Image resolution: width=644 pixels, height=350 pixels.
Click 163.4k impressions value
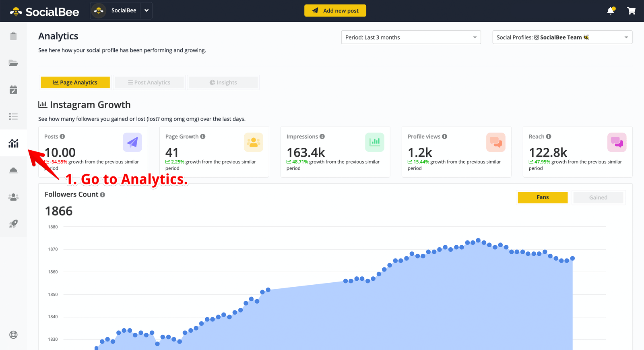(x=305, y=153)
